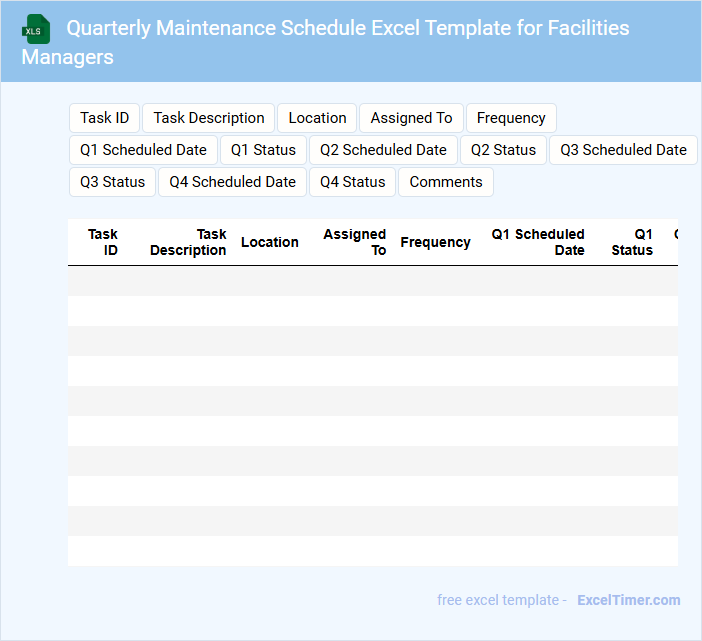This screenshot has width=702, height=641.
Task: Click the Q2 Status tag
Action: tap(503, 150)
